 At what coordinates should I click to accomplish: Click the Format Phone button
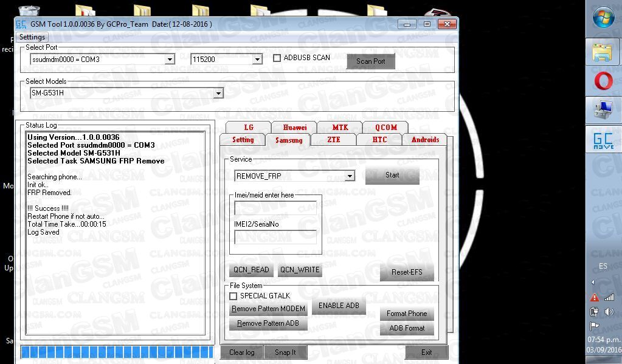[x=407, y=314]
